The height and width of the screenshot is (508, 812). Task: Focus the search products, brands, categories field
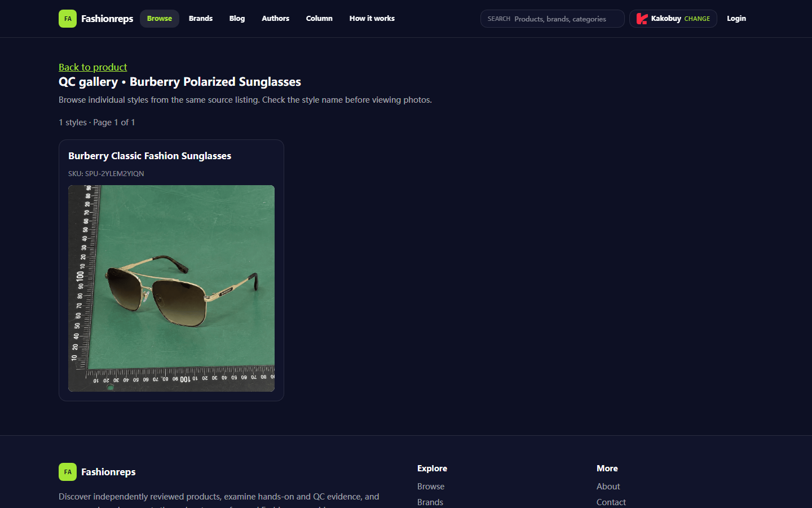(553, 19)
